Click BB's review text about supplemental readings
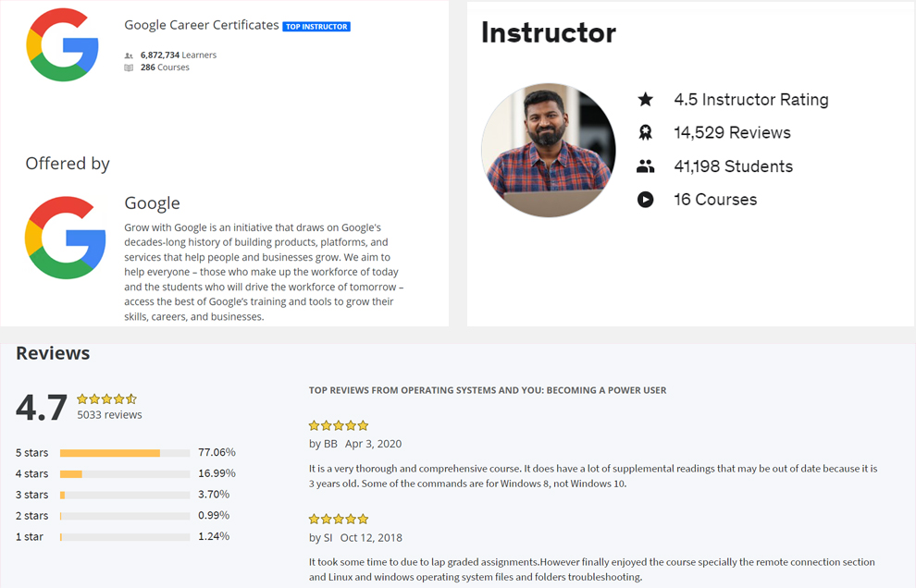This screenshot has width=916, height=588. point(593,476)
